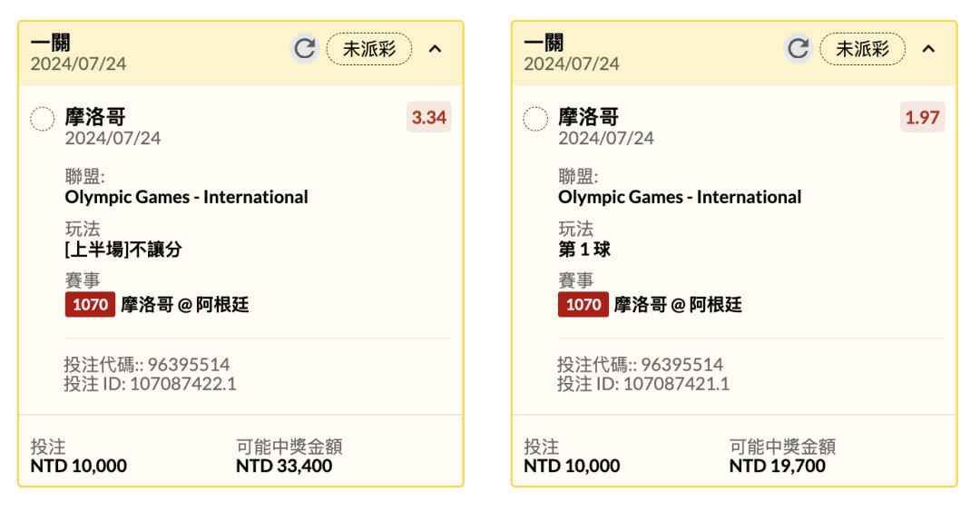The image size is (980, 521).
Task: Click right card's Olympic Games - International league
Action: click(680, 197)
